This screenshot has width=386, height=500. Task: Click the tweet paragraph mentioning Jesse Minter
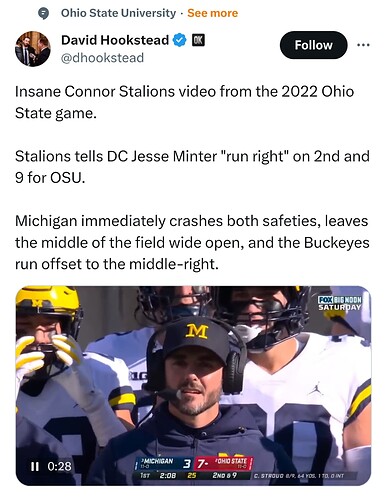192,167
